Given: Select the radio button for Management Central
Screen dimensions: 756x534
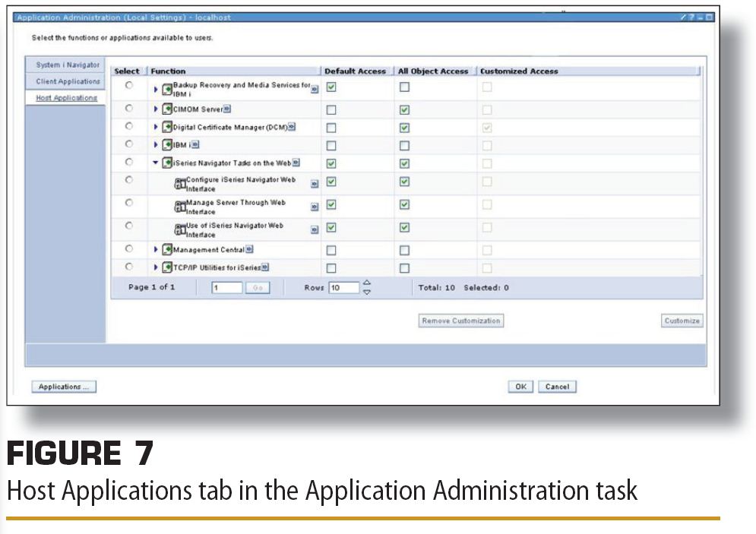Looking at the screenshot, I should 129,248.
